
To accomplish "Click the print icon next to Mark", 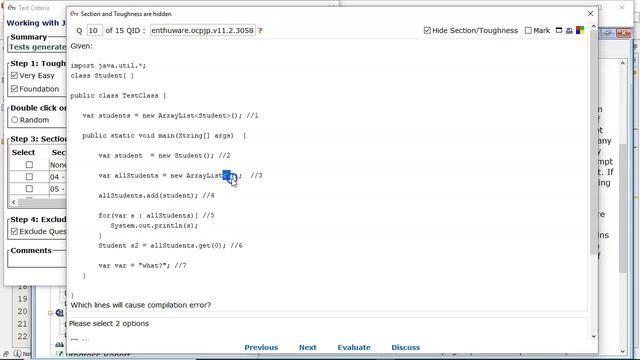I will (x=569, y=30).
